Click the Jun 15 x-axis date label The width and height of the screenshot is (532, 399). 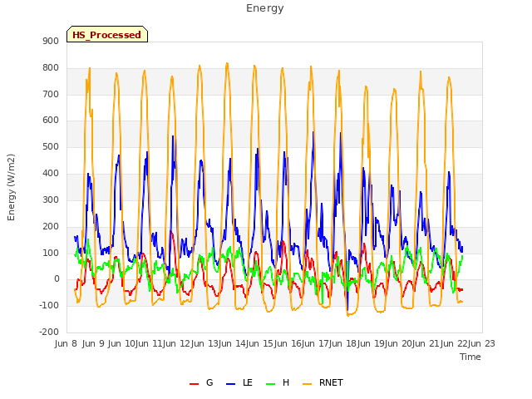[x=260, y=343]
